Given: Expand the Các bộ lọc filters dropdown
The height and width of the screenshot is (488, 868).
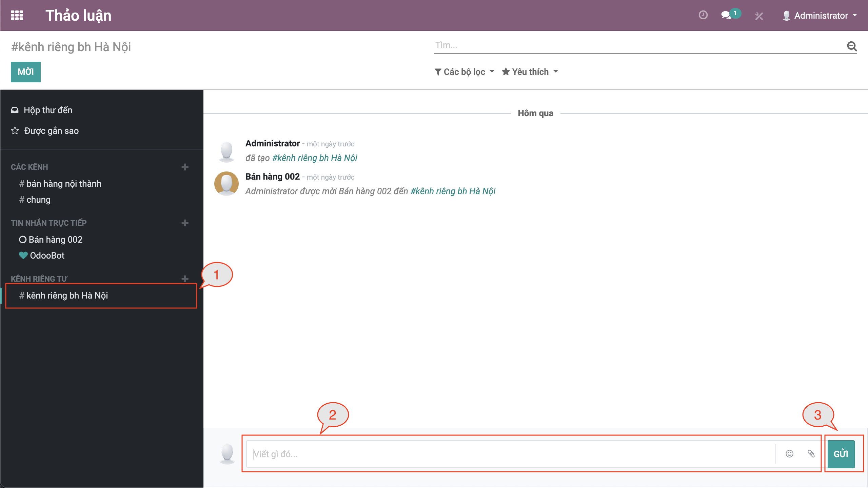Looking at the screenshot, I should tap(464, 72).
